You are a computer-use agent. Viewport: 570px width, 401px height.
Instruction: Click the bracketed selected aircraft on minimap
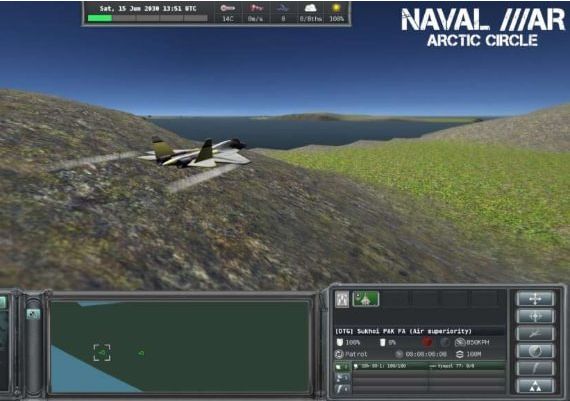[102, 353]
